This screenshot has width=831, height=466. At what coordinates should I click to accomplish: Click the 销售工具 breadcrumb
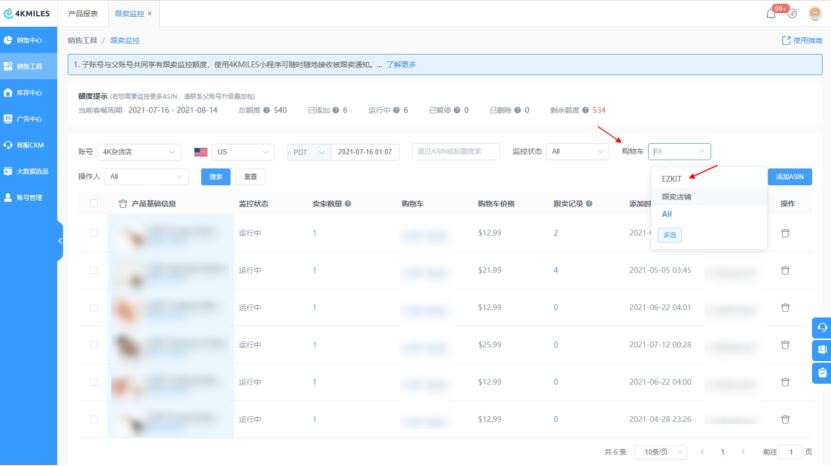82,40
